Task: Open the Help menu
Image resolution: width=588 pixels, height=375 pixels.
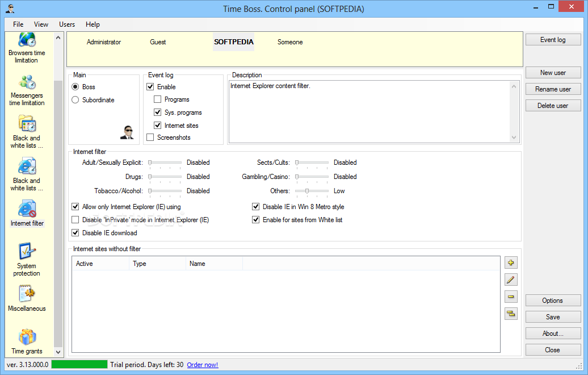Action: point(93,24)
